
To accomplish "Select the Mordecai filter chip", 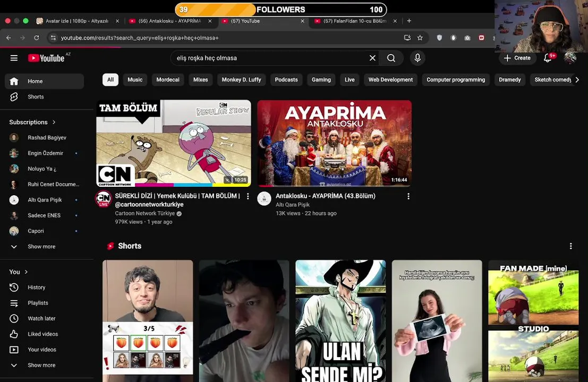I will (168, 80).
